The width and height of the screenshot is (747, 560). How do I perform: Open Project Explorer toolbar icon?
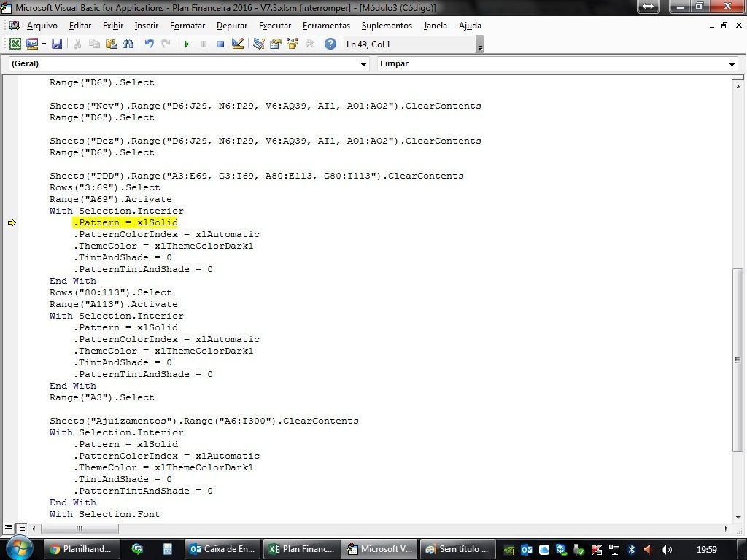coord(259,44)
